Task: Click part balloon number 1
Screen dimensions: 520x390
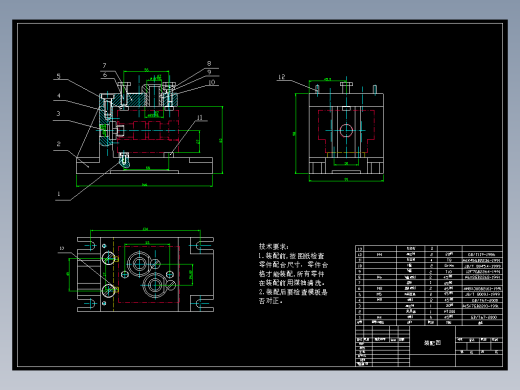Action: click(59, 194)
